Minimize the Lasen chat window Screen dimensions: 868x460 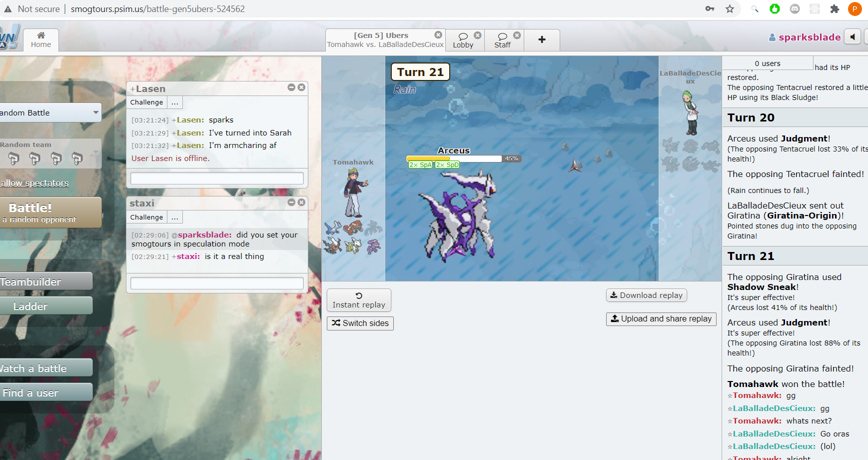click(x=291, y=87)
